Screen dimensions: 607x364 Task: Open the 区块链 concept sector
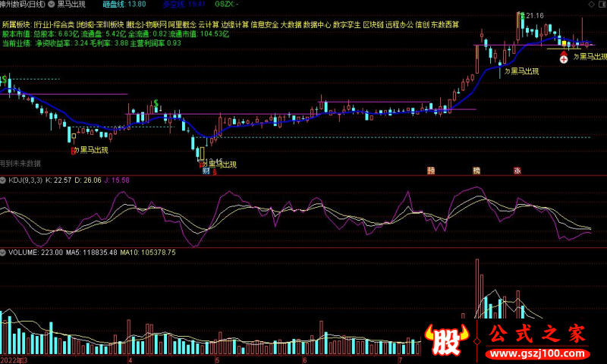tap(373, 25)
